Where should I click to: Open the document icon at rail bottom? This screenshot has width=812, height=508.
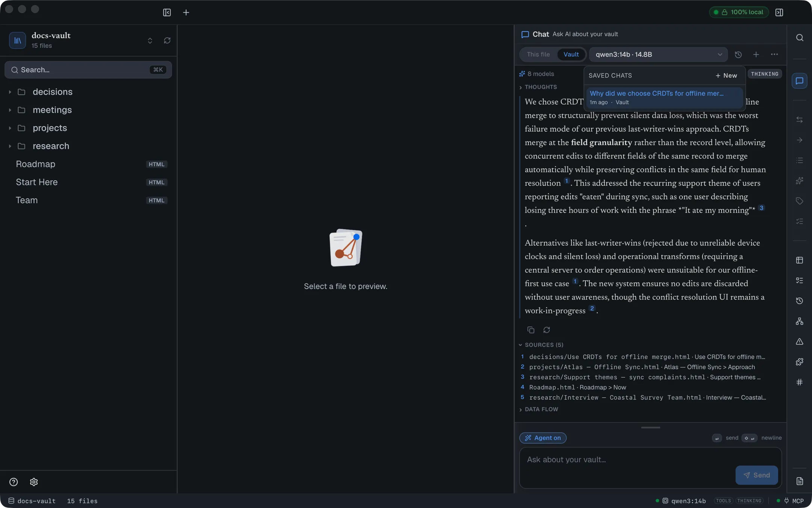(800, 481)
